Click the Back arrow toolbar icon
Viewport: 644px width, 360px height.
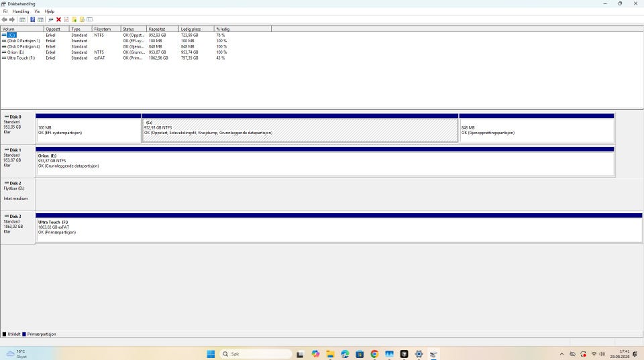coord(5,19)
